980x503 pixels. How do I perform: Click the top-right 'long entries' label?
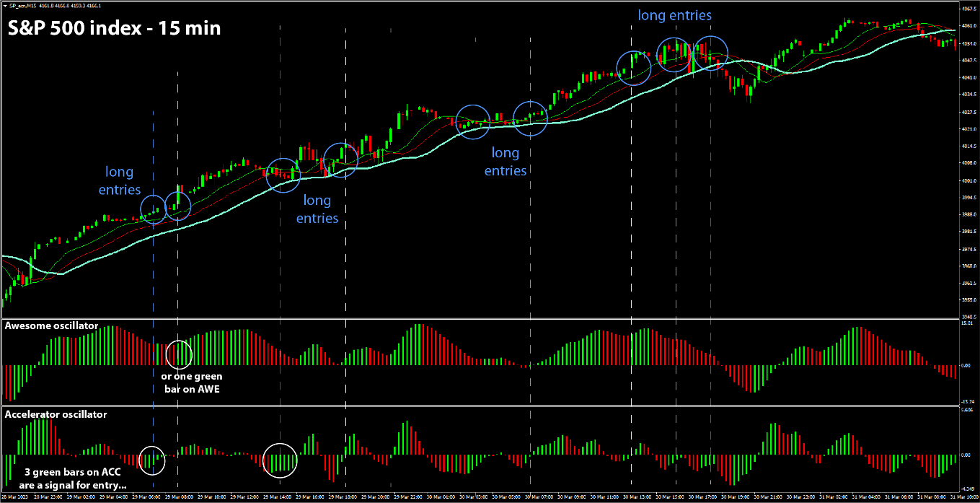click(674, 15)
